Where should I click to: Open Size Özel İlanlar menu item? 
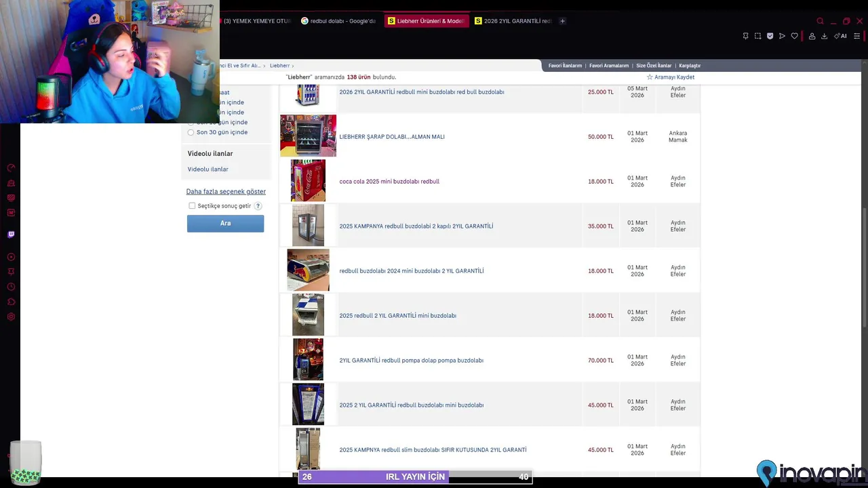(x=654, y=66)
